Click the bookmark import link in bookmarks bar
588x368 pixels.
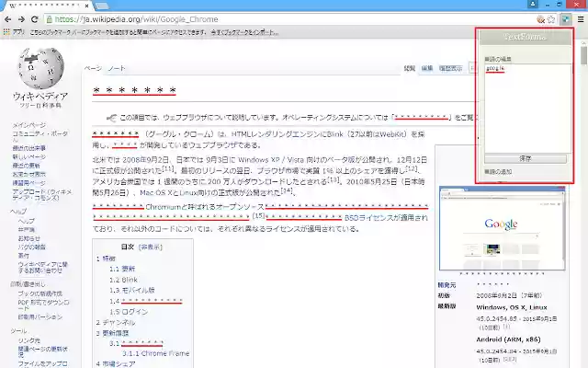pyautogui.click(x=244, y=32)
